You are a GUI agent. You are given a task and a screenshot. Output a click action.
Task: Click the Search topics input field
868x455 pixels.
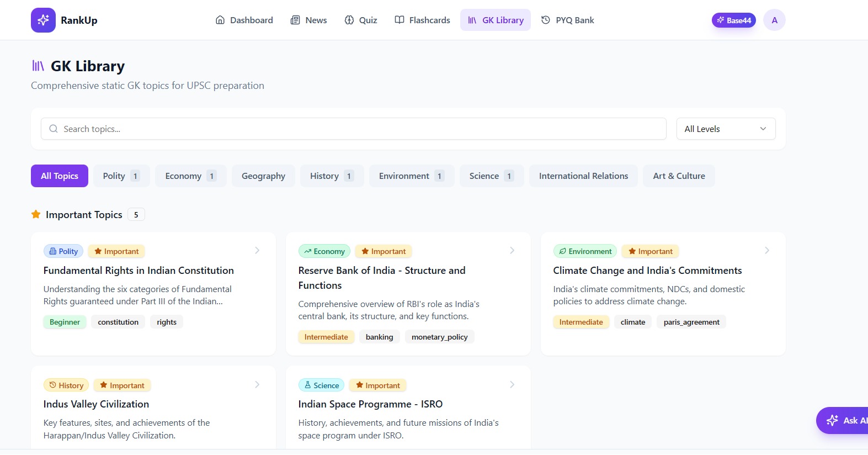pyautogui.click(x=353, y=129)
